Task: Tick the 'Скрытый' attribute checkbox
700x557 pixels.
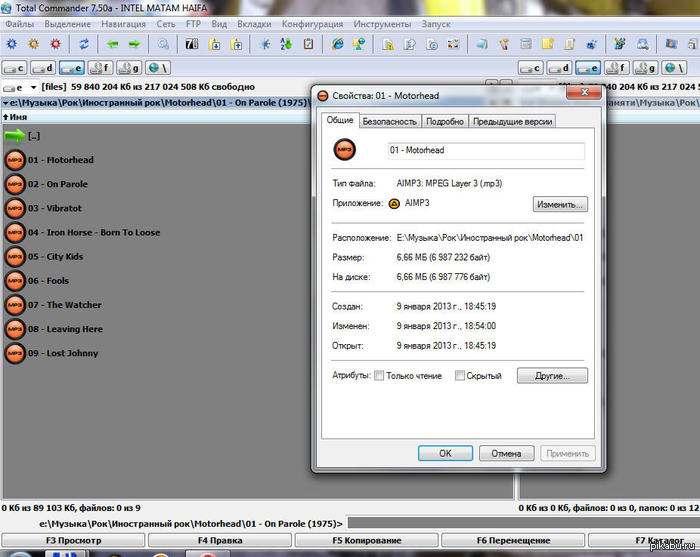Action: (x=460, y=376)
